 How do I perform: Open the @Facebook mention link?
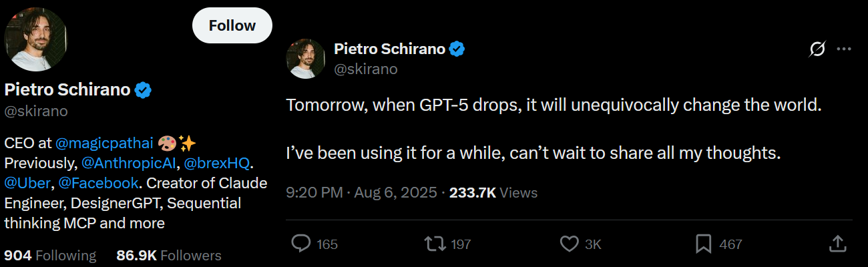99,182
